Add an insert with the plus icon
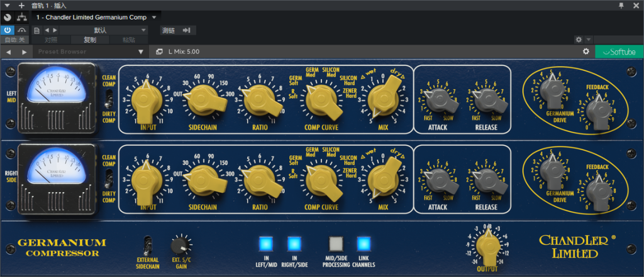The width and height of the screenshot is (644, 277). 21,5
